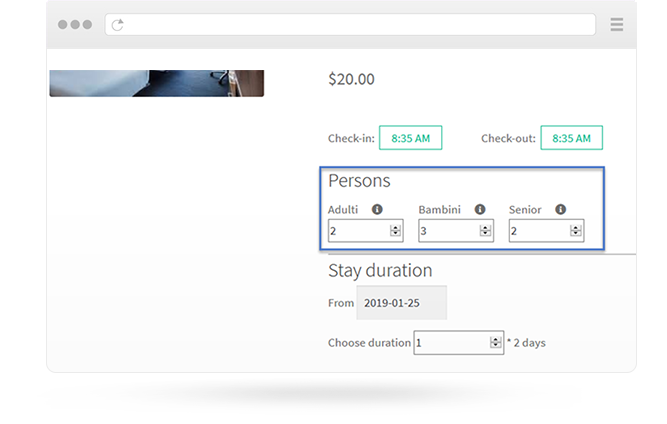
Task: Click the Senior number input field
Action: (x=546, y=230)
